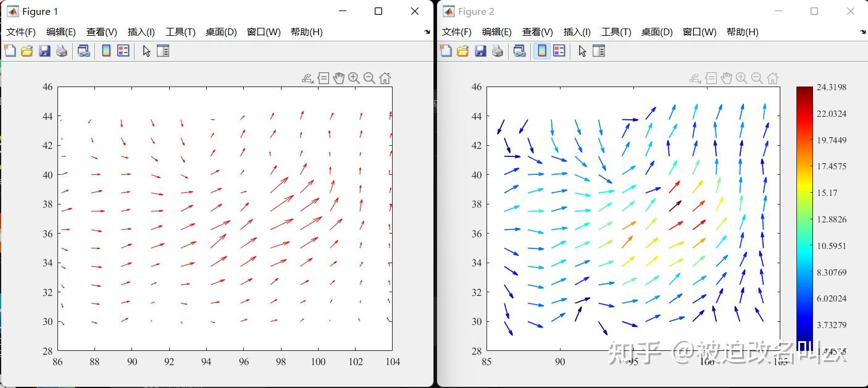This screenshot has height=388, width=868.
Task: Expand the 插入(I) menu in Figure 1
Action: pyautogui.click(x=140, y=32)
